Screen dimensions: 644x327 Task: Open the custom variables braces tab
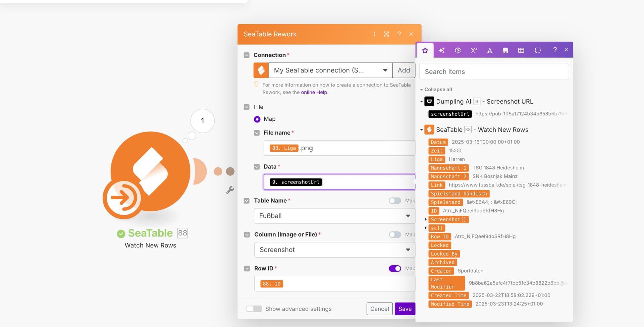(537, 50)
